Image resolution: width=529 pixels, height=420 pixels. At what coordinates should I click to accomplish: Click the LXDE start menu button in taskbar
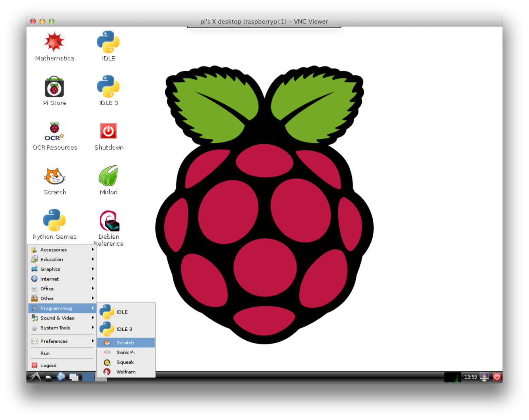tap(35, 377)
